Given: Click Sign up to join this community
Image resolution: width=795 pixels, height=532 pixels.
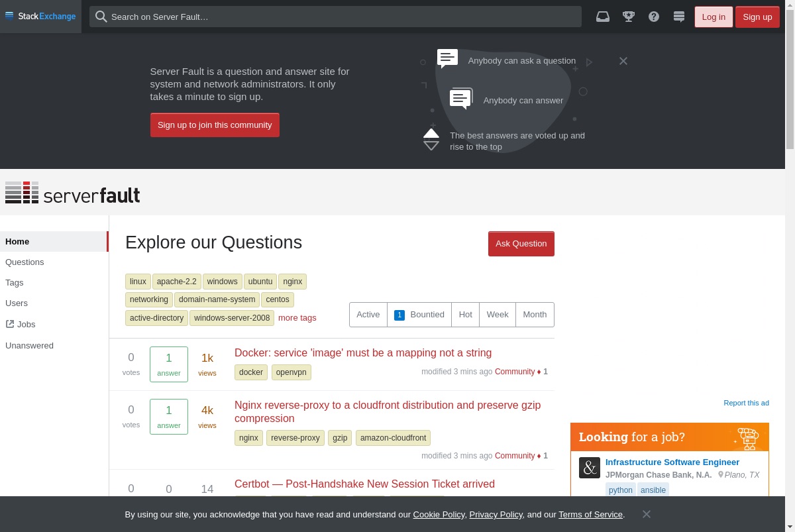Looking at the screenshot, I should click(215, 125).
